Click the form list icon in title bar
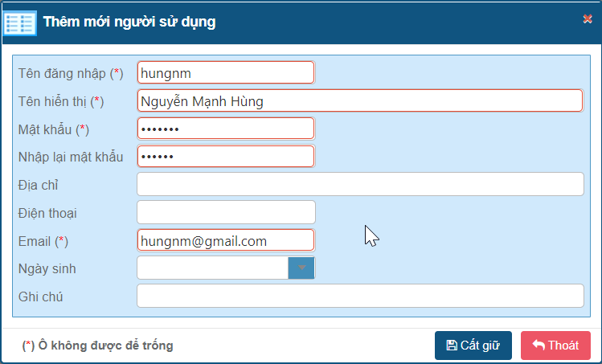This screenshot has width=602, height=364. (20, 22)
